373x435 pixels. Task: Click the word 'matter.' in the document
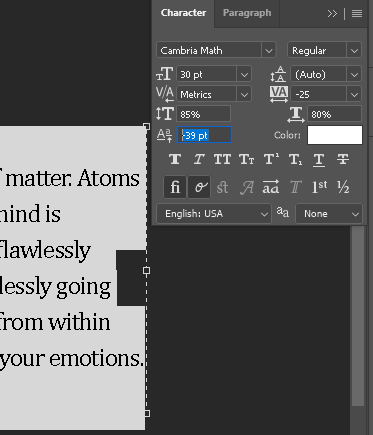39,178
